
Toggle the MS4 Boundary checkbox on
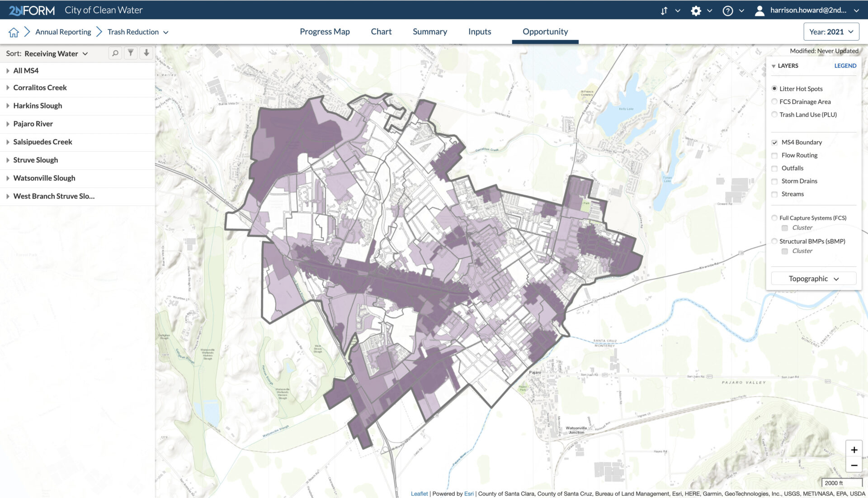click(x=775, y=142)
